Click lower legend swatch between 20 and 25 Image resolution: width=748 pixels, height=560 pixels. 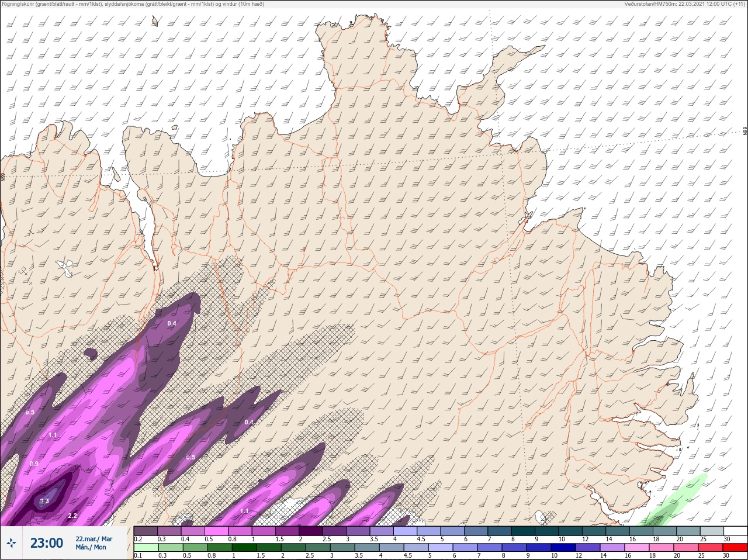[x=686, y=548]
